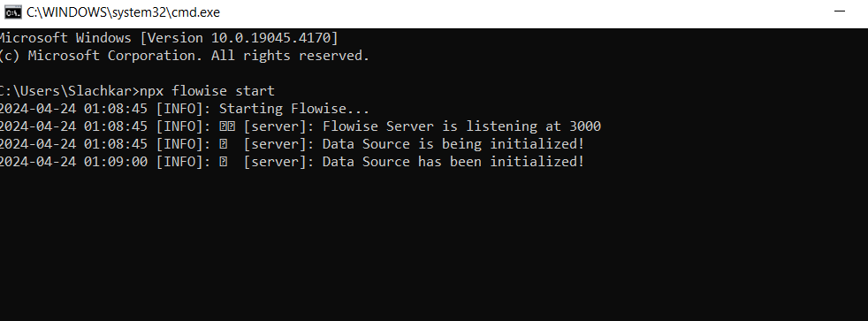The height and width of the screenshot is (321, 868).
Task: Click the window title C:\WINDOWS\system32\cmd.exe
Action: click(x=123, y=12)
